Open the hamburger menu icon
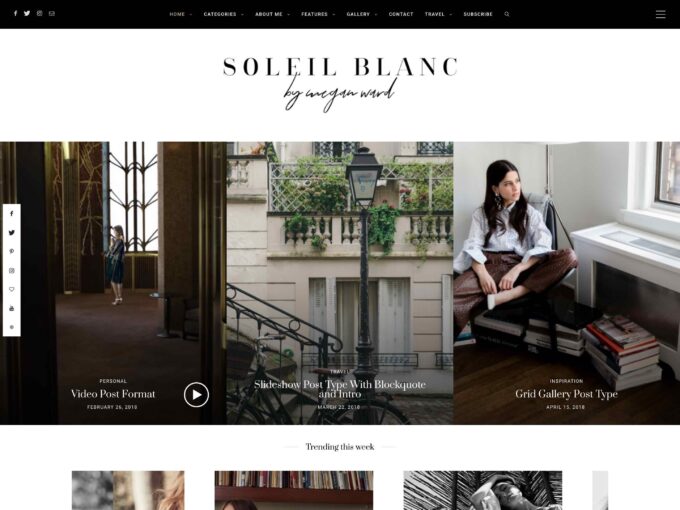Viewport: 680px width, 510px height. pyautogui.click(x=660, y=14)
